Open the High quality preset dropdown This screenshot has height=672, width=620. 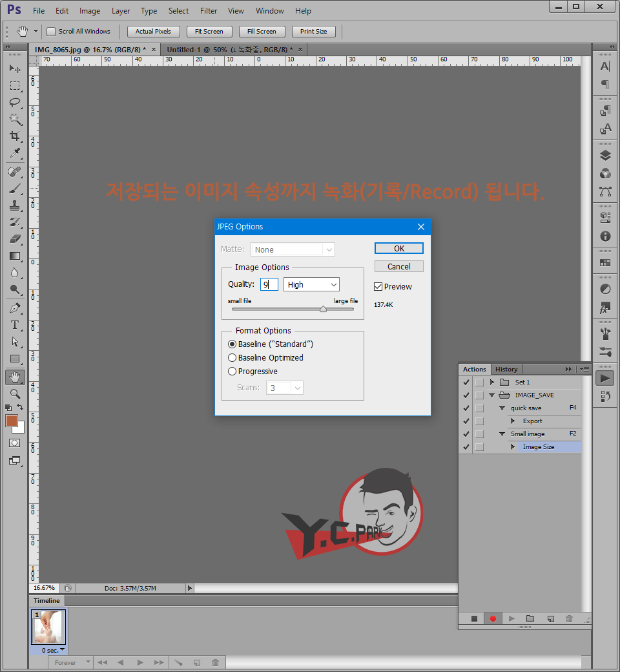tap(311, 284)
